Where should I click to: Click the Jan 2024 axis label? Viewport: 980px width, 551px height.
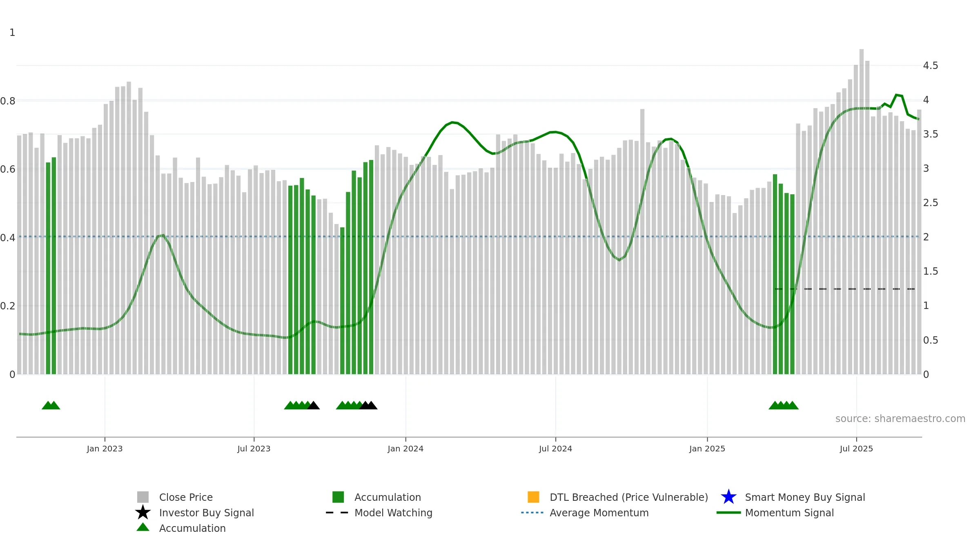tap(405, 449)
